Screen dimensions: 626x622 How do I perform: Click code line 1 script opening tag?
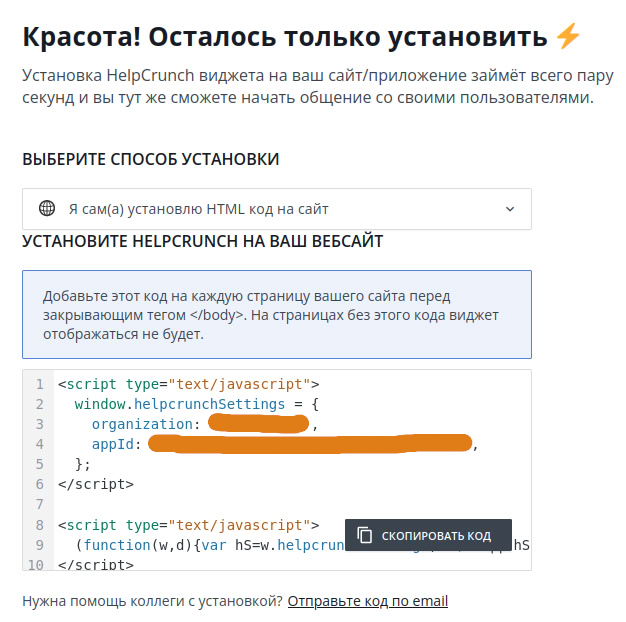(x=188, y=384)
